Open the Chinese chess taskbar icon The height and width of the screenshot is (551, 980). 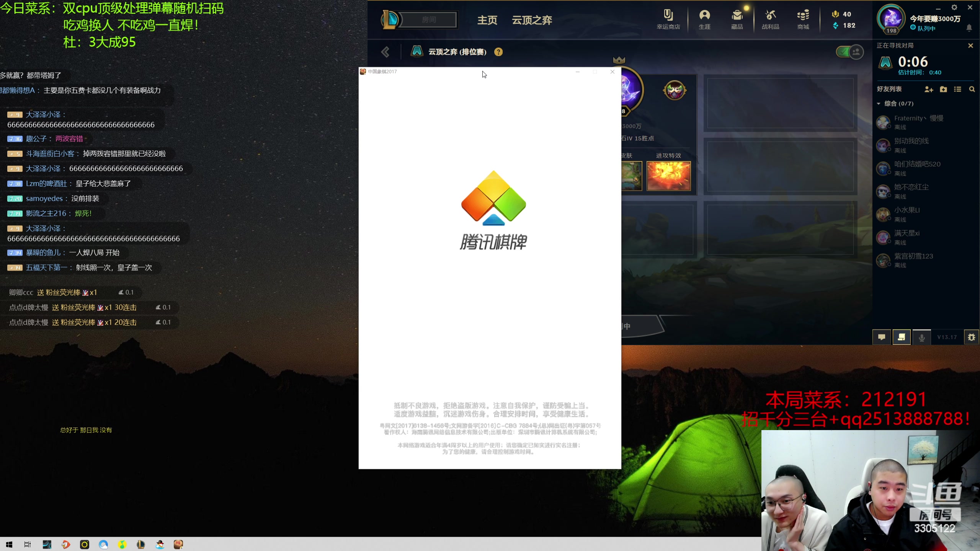(x=178, y=544)
